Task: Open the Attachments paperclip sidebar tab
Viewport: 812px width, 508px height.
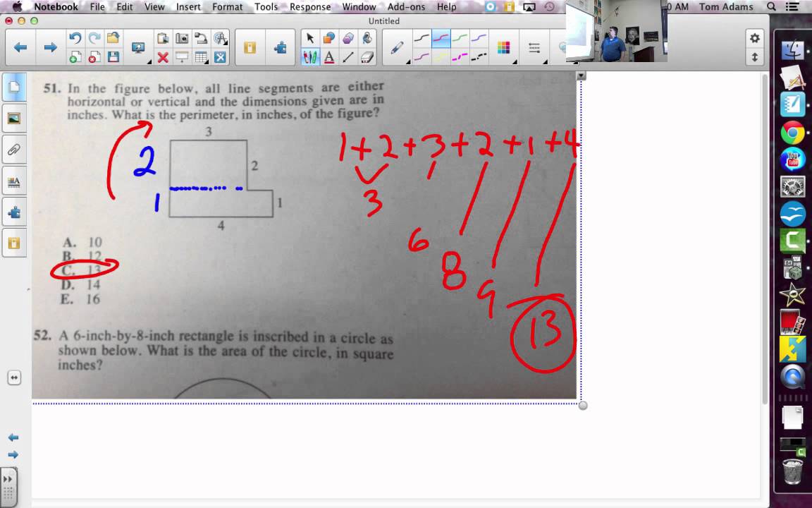Action: (x=14, y=150)
